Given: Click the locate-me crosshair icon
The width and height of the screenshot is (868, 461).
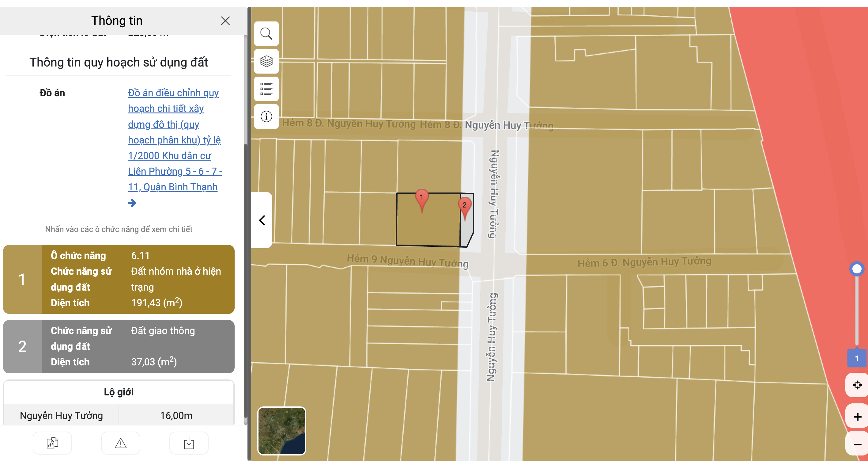Looking at the screenshot, I should [857, 385].
